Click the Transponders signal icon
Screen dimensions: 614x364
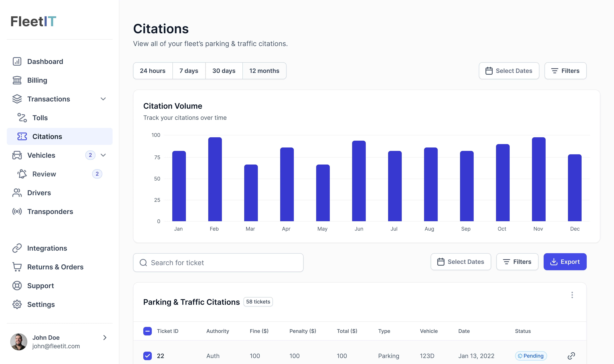coord(17,211)
